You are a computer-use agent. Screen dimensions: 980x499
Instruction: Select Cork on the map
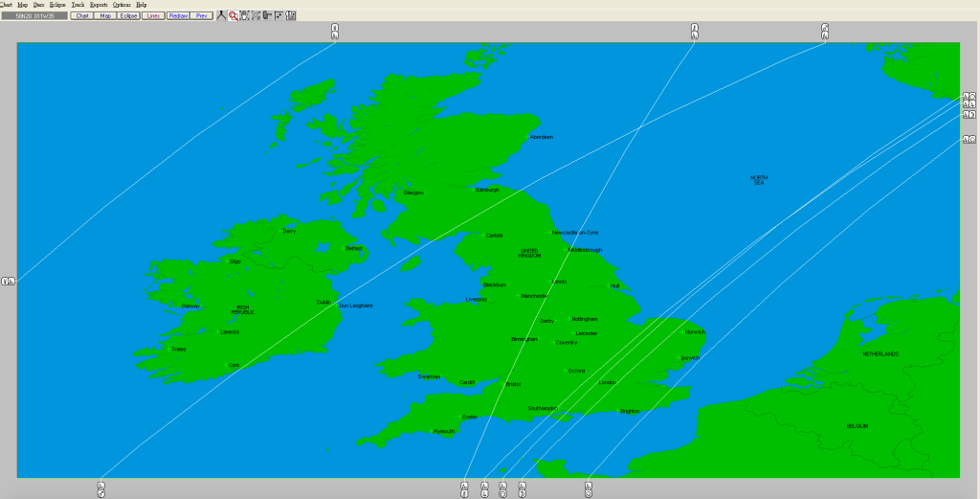(234, 365)
